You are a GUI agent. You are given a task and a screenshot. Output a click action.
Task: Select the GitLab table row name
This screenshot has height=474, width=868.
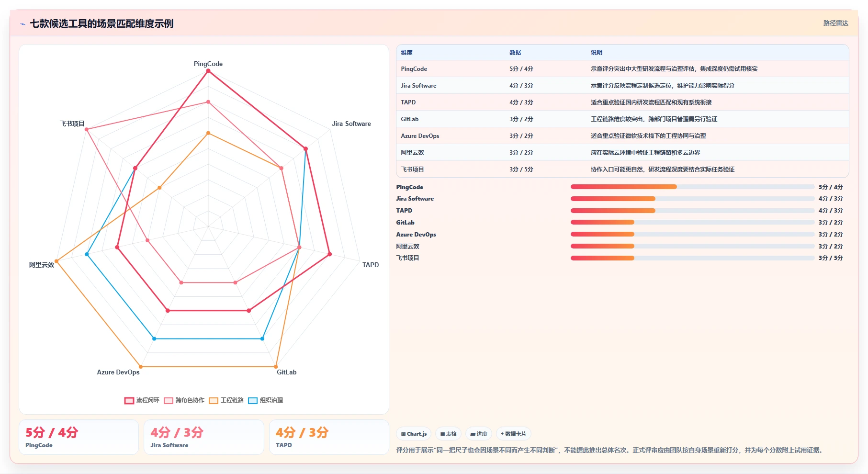pos(410,119)
